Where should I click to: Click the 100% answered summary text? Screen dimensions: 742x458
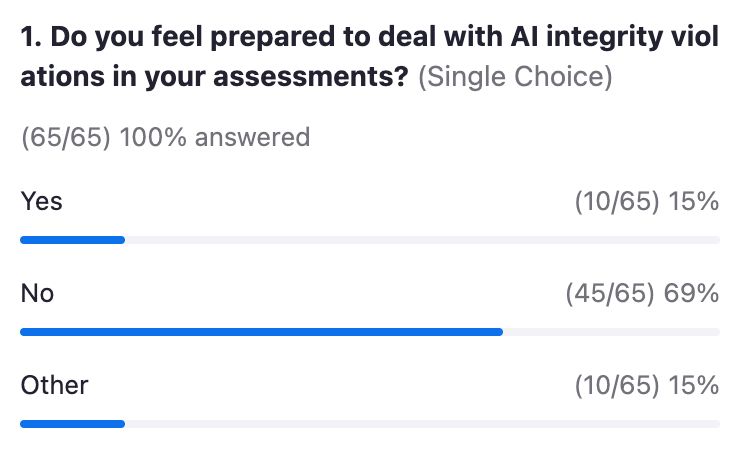(166, 137)
